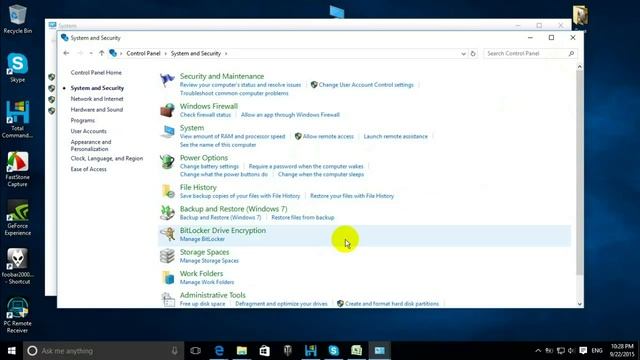Click the Administrative Tools icon

pyautogui.click(x=167, y=300)
